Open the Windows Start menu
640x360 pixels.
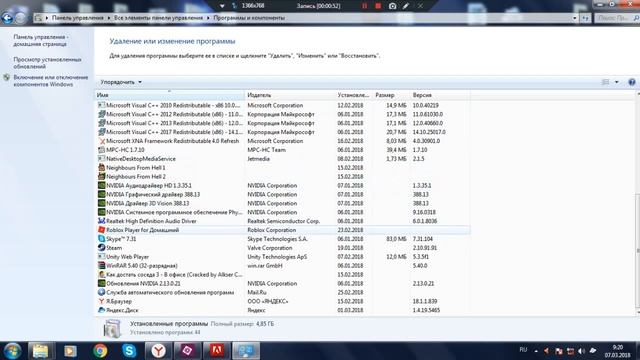tap(12, 351)
